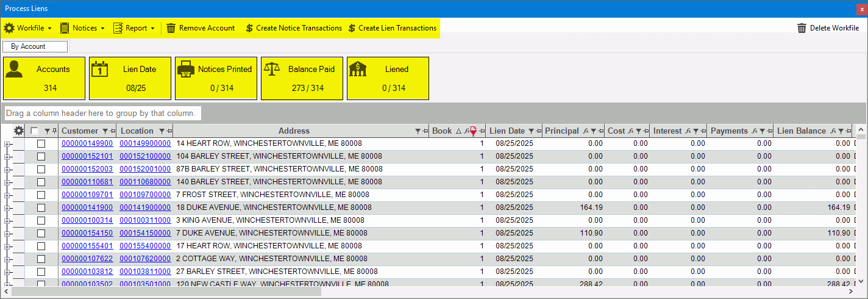Image resolution: width=868 pixels, height=299 pixels.
Task: Open grid settings gear in header row
Action: 19,131
